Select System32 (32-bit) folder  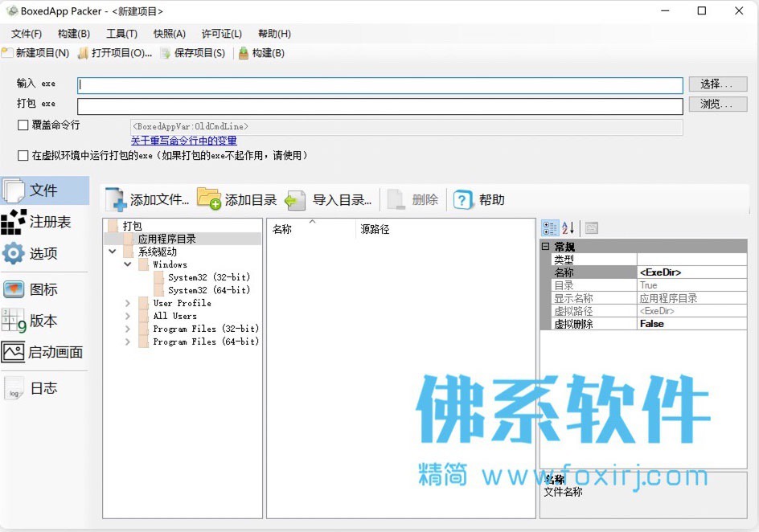208,277
